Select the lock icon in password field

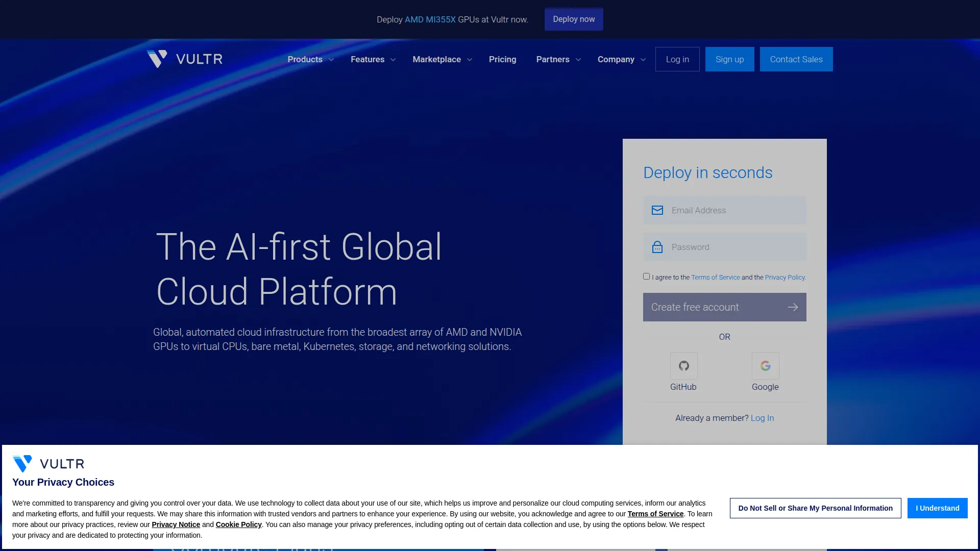point(657,247)
